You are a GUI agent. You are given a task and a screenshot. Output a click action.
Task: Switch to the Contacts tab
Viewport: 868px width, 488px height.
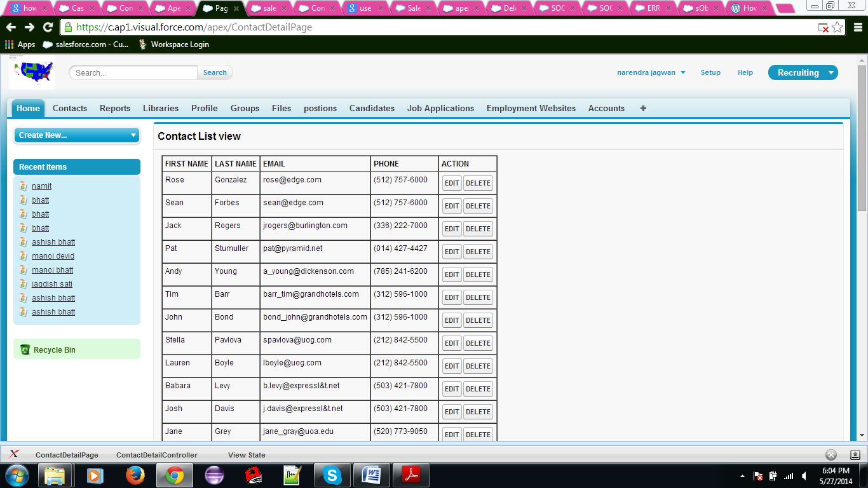click(x=70, y=109)
